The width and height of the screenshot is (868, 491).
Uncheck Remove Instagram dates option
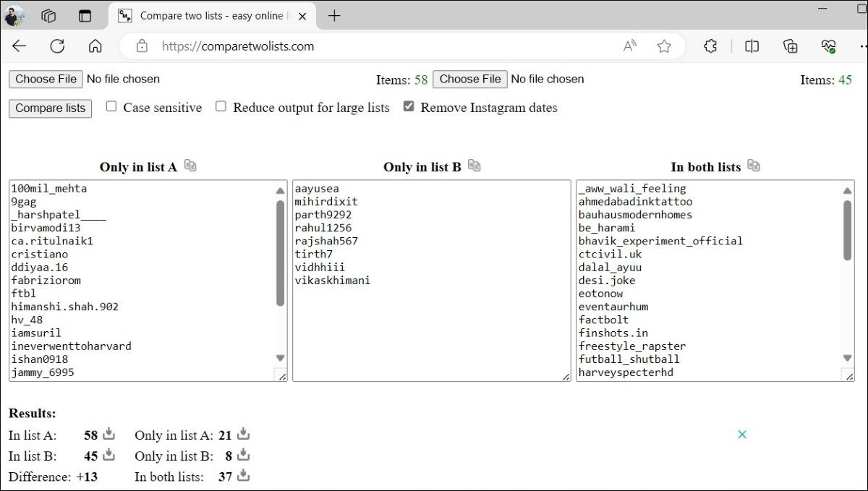(409, 106)
